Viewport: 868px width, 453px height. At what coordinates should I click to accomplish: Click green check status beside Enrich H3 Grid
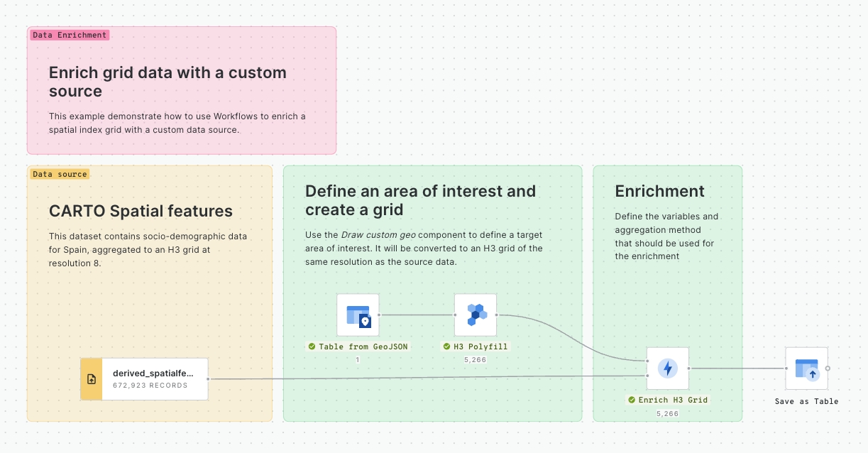click(x=631, y=400)
